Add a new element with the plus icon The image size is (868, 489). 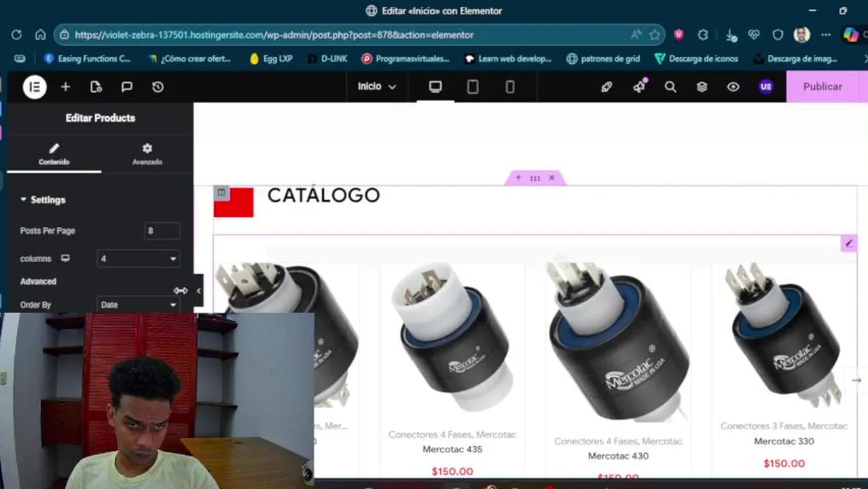click(x=65, y=87)
